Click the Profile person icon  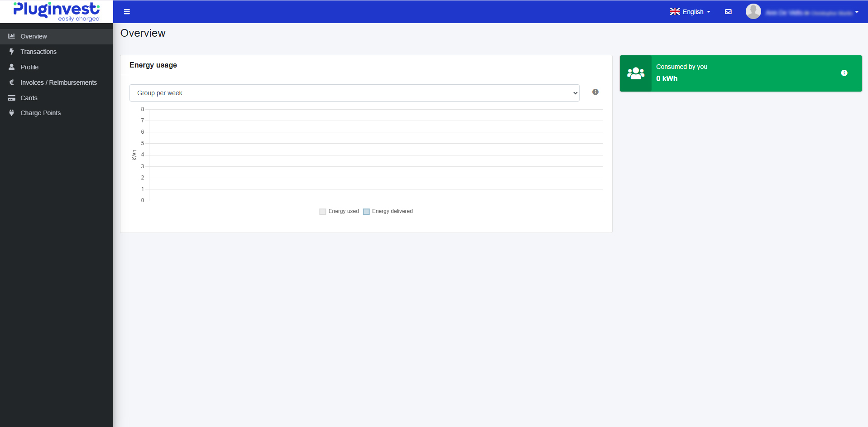(12, 67)
